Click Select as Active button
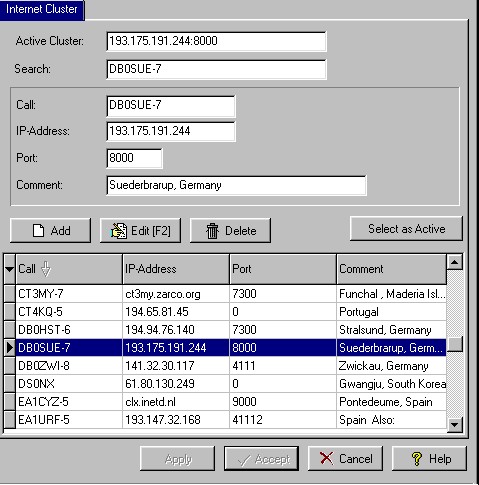 click(x=406, y=229)
